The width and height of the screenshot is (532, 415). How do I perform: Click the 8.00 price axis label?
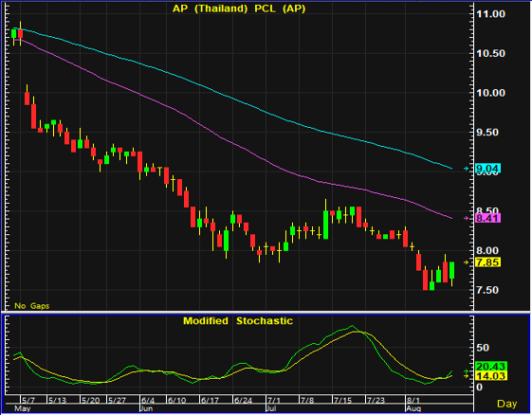click(487, 250)
